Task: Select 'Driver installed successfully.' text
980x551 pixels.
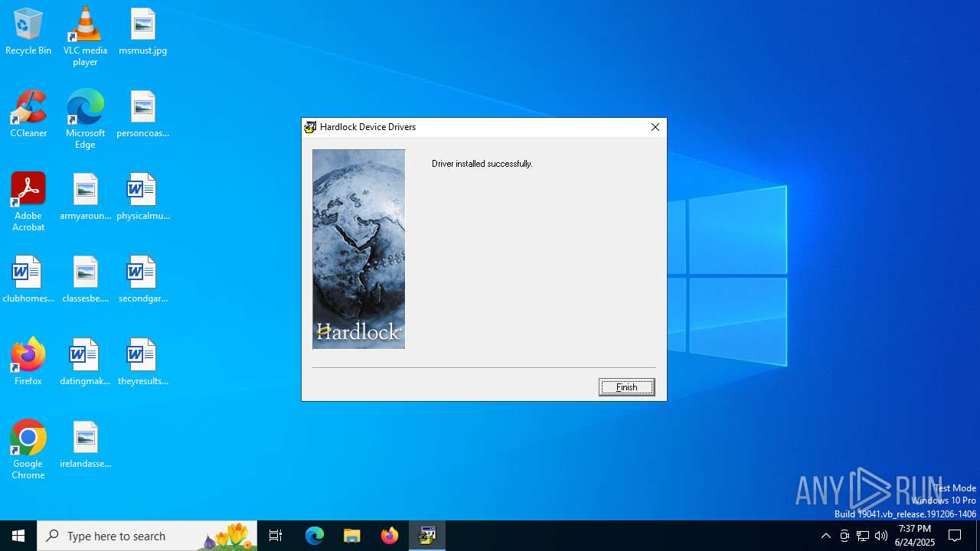Action: click(482, 164)
